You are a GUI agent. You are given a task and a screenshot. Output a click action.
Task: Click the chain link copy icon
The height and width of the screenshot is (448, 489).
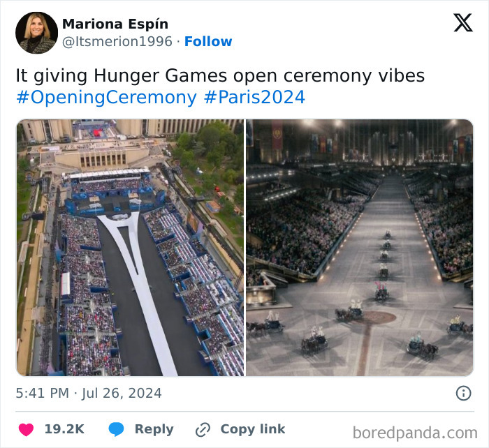203,430
